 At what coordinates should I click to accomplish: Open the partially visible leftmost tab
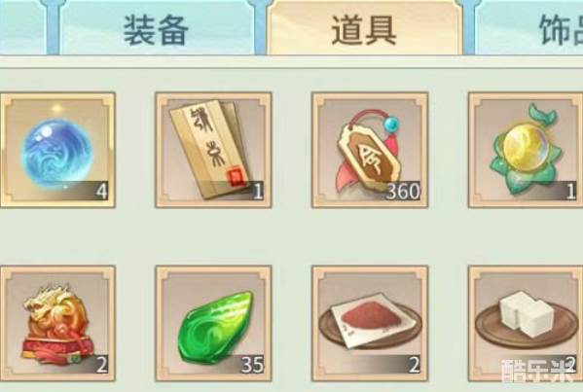point(23,28)
